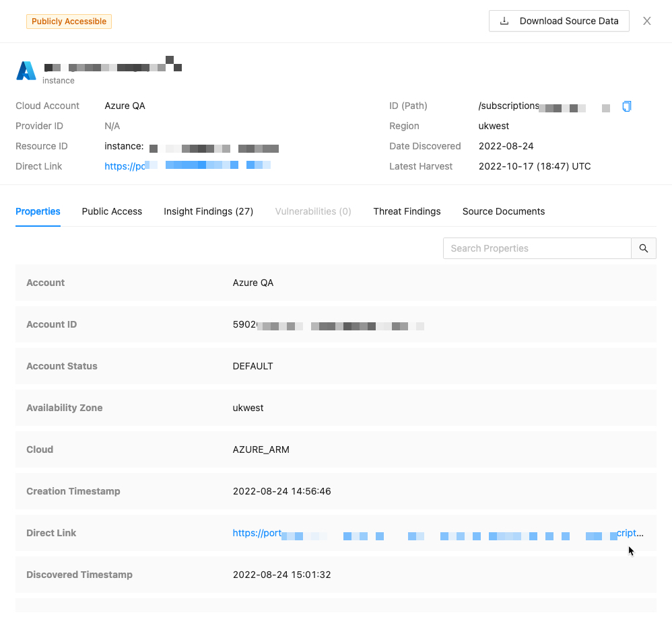Image resolution: width=672 pixels, height=617 pixels.
Task: Click Download Source Data button
Action: point(559,21)
